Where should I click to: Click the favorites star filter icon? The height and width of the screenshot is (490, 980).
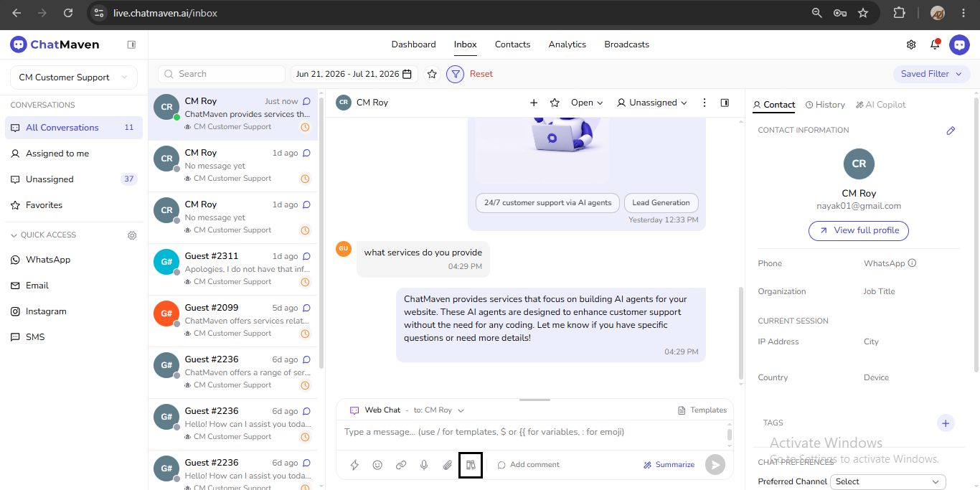pyautogui.click(x=432, y=74)
